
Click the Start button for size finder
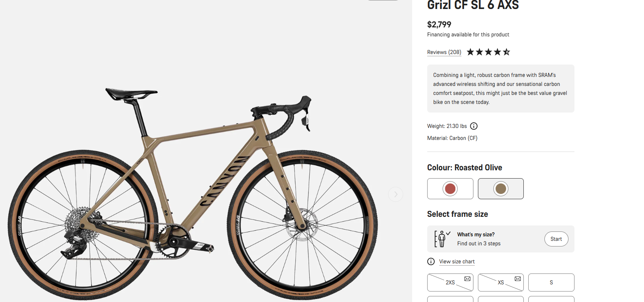pos(556,239)
